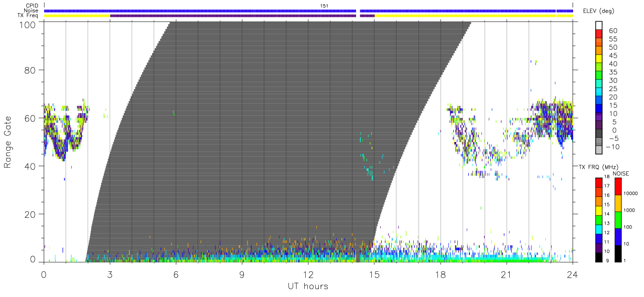
Task: Click the NOISE legend label '1'
Action: point(625,260)
